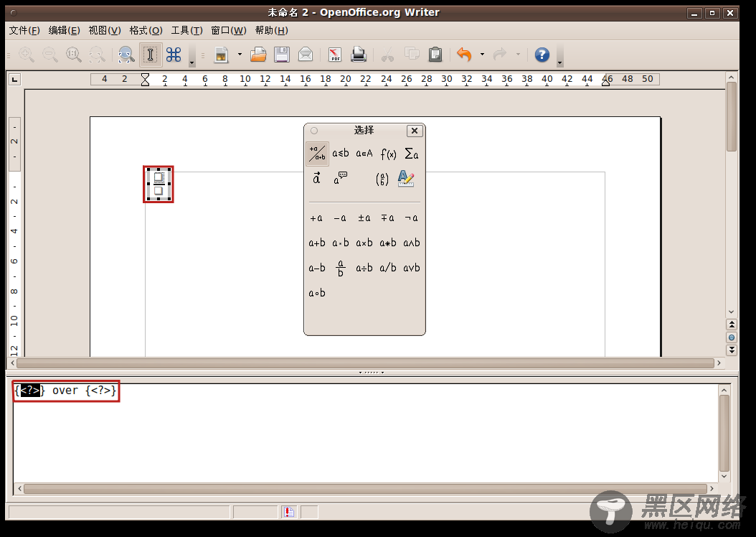Click the Zoom Out toolbar icon
This screenshot has width=756, height=537.
[50, 55]
